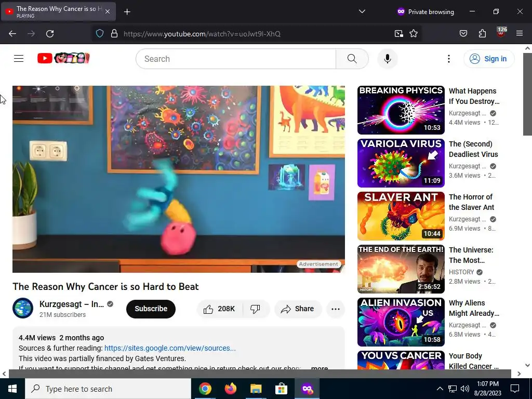Like the video with thumbs up
532x399 pixels.
(219, 309)
